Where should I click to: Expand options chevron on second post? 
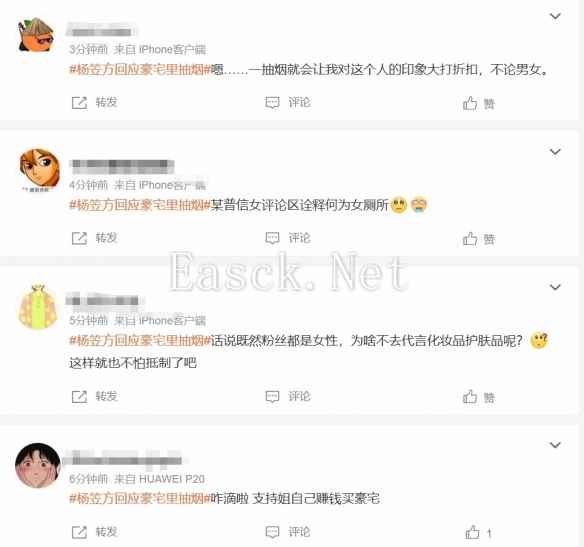tap(555, 152)
